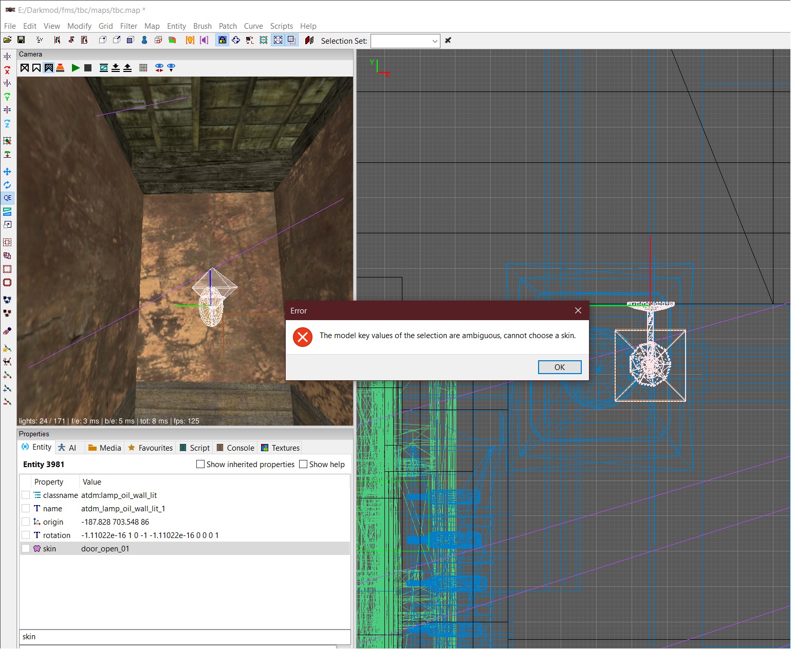Toggle the camera grid icon
Screen dimensions: 812x667
143,68
